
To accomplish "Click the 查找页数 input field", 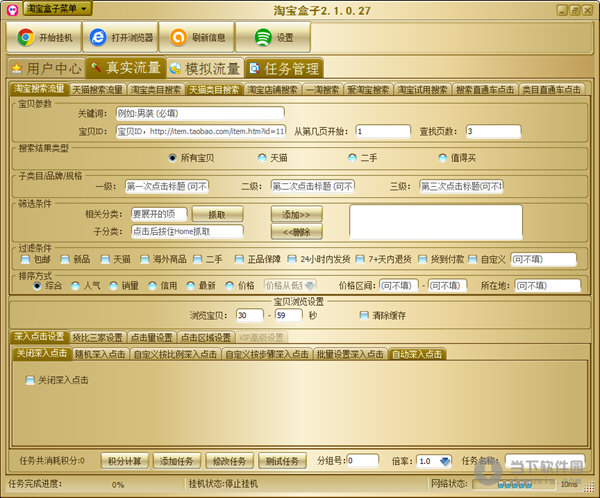I will (x=493, y=131).
